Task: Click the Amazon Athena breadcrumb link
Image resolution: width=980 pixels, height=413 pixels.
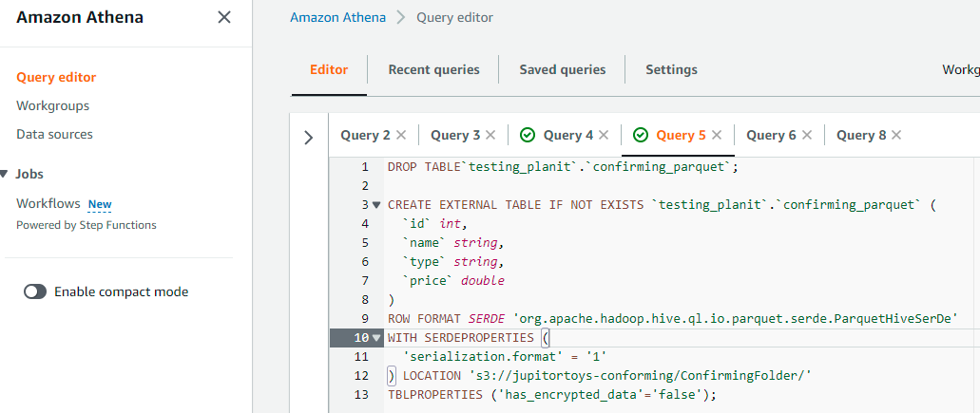Action: click(x=336, y=17)
